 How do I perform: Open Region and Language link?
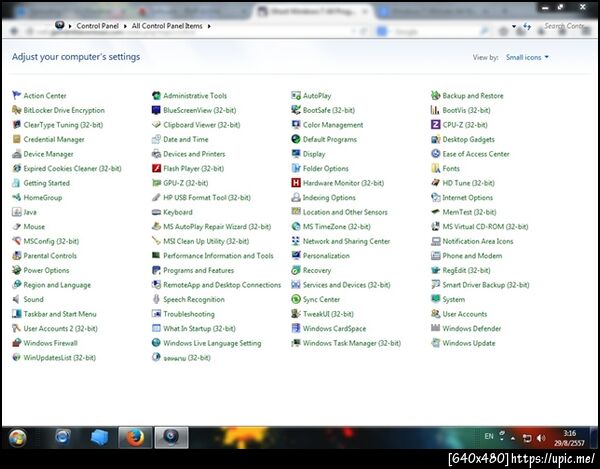coord(57,285)
